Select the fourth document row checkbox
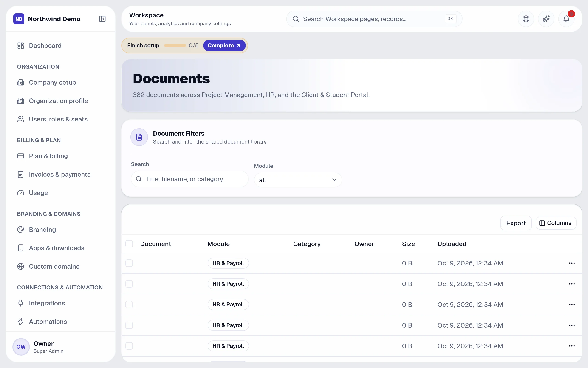 coord(129,325)
